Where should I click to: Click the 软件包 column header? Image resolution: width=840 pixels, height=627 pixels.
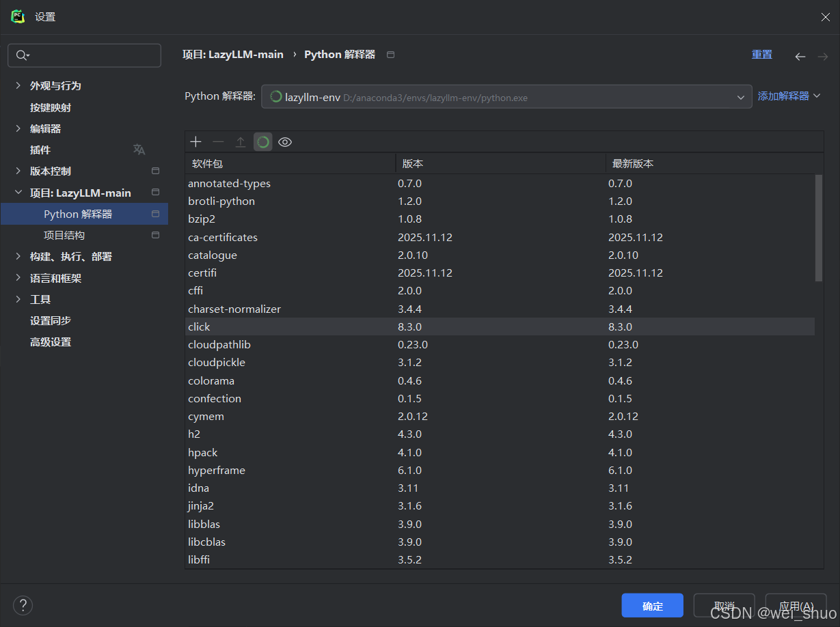click(x=290, y=163)
